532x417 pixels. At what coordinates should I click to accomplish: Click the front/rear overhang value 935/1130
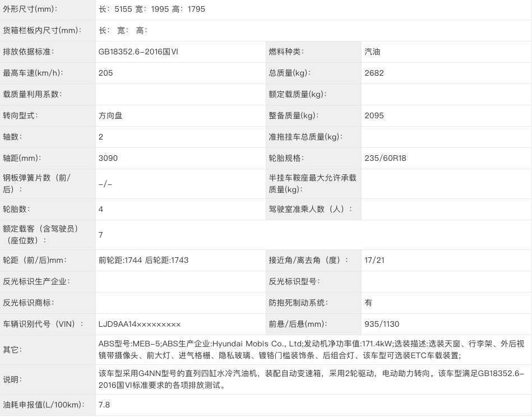tap(382, 325)
